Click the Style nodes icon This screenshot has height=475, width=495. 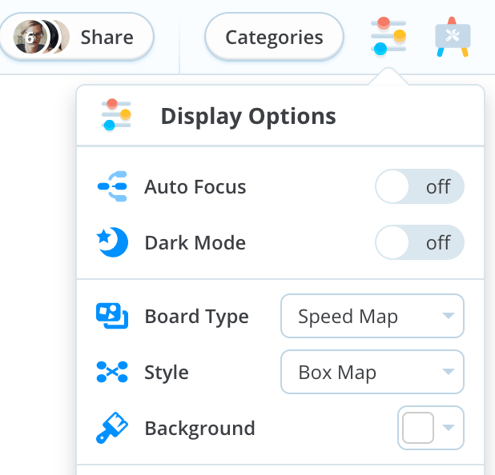click(112, 372)
